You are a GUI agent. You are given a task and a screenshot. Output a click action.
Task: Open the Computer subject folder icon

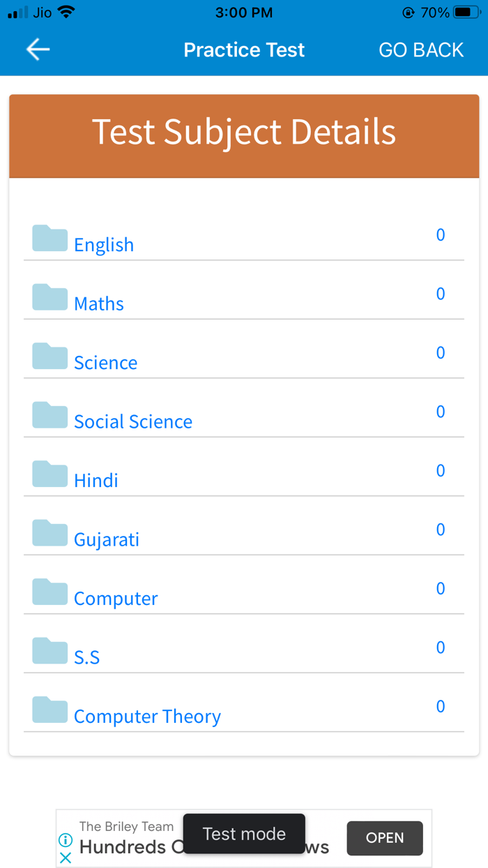click(49, 591)
